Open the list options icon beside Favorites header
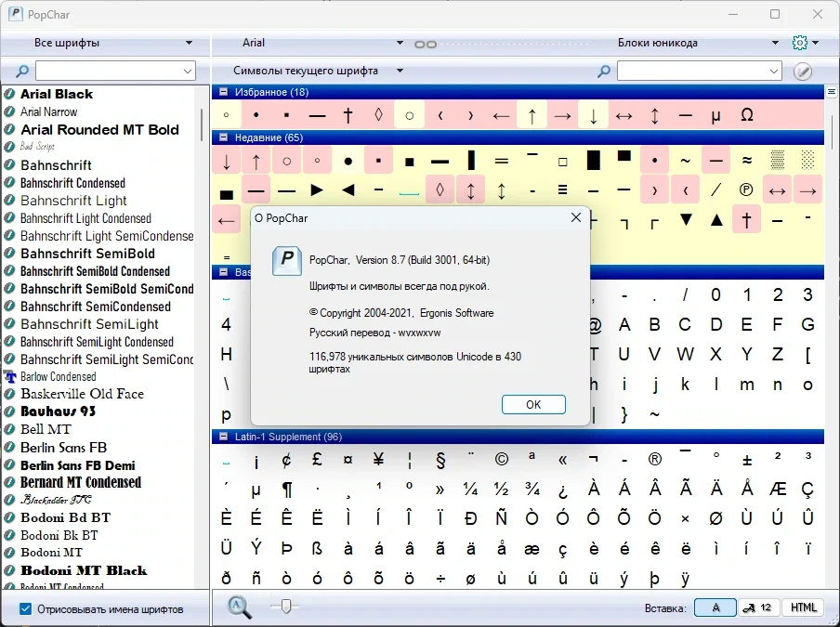The width and height of the screenshot is (840, 627). pyautogui.click(x=832, y=92)
